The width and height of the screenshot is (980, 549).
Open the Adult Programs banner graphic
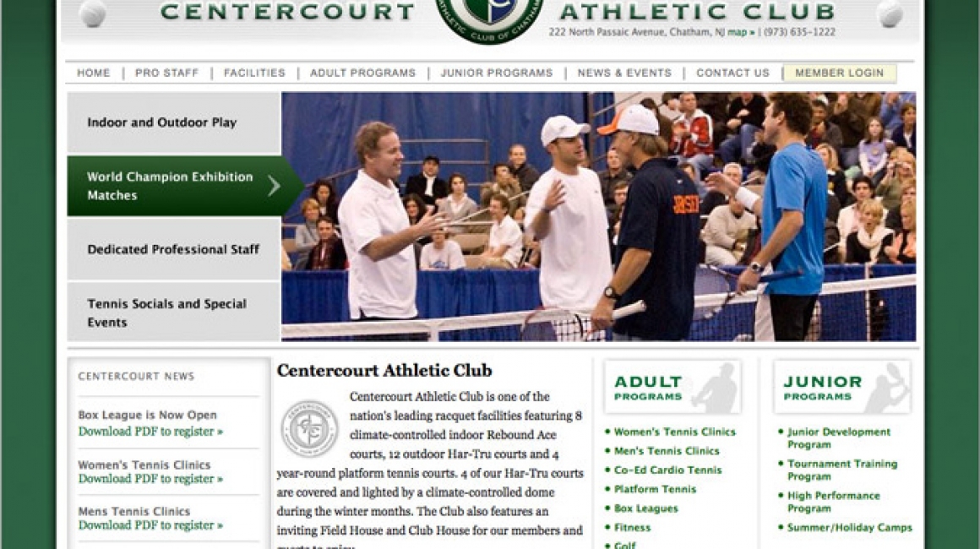click(672, 387)
